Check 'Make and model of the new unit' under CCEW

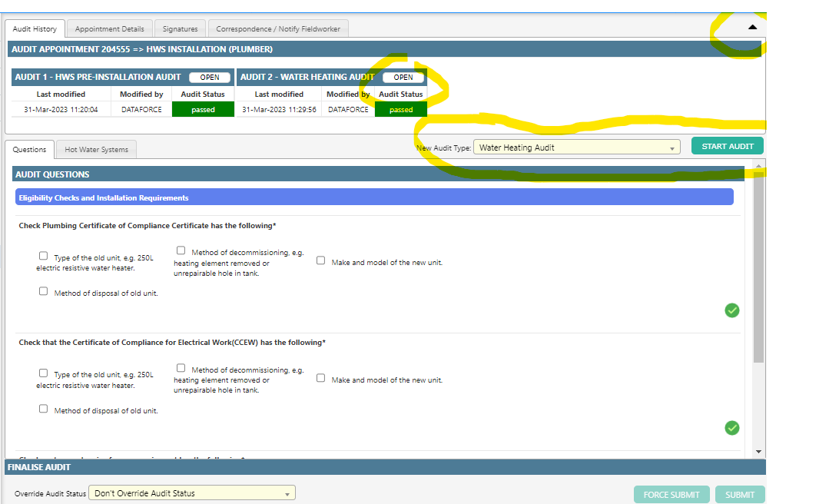(x=321, y=378)
